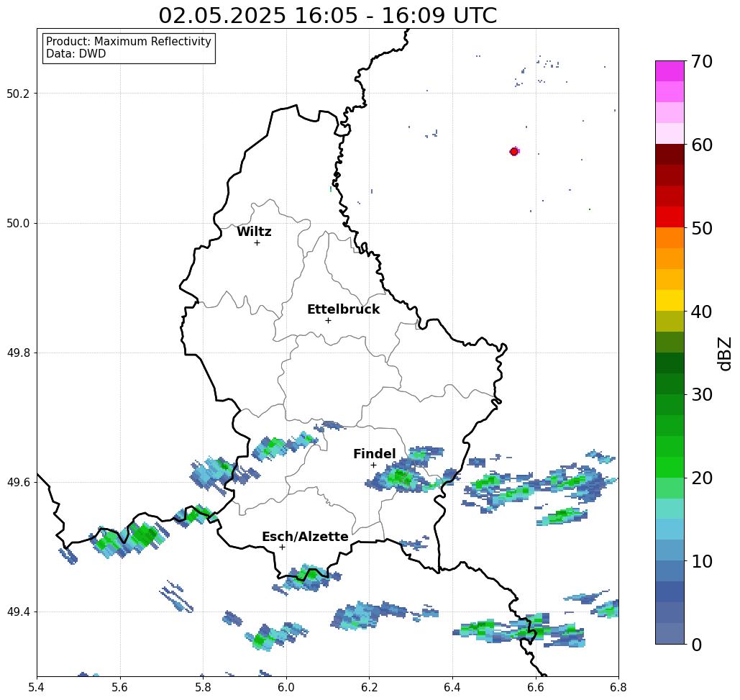Click the 5.8 longitude tick label
Screen dimensions: 740x700
click(x=203, y=687)
